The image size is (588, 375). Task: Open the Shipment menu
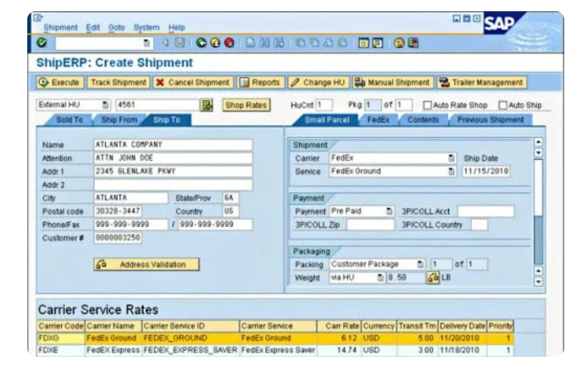[x=60, y=27]
